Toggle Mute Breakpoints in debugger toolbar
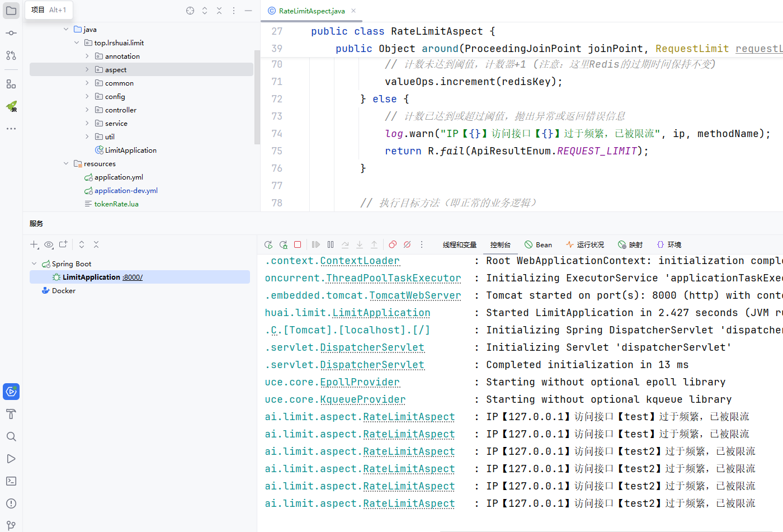Viewport: 783px width, 532px height. click(407, 244)
